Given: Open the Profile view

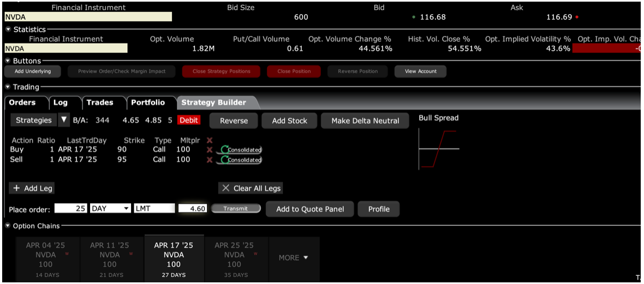Looking at the screenshot, I should tap(379, 209).
